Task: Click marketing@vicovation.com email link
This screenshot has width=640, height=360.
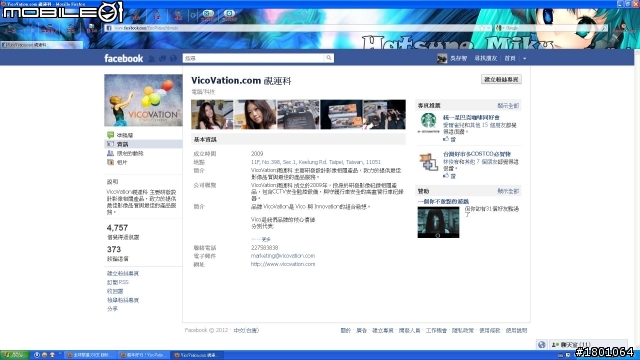Action: [x=283, y=256]
